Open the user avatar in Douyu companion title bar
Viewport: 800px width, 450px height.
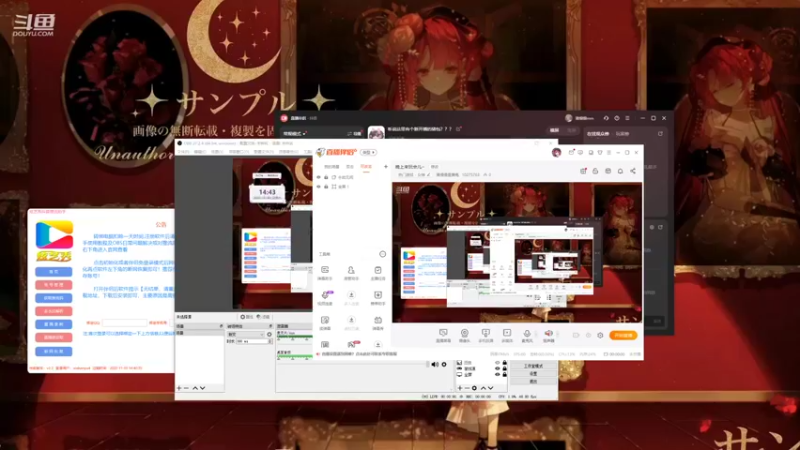556,152
